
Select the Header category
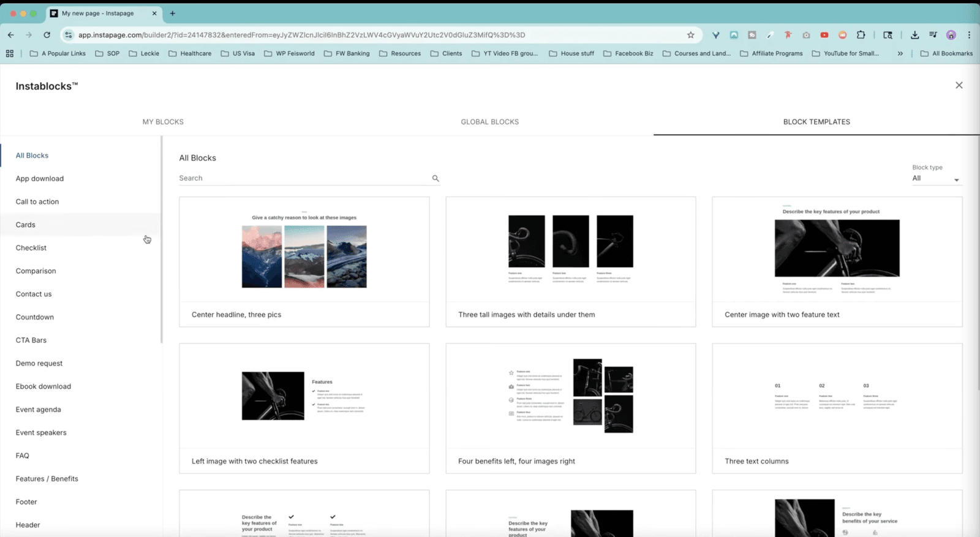point(80,525)
